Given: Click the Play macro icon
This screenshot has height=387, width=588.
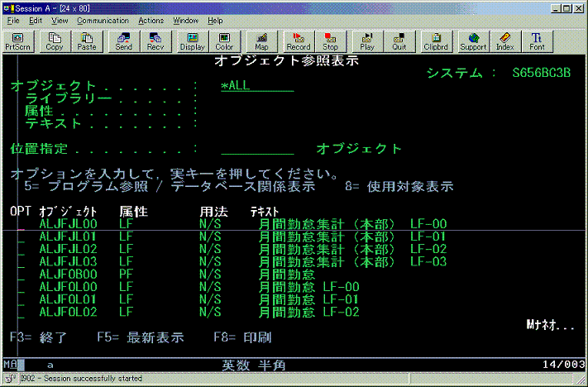Looking at the screenshot, I should coord(367,41).
